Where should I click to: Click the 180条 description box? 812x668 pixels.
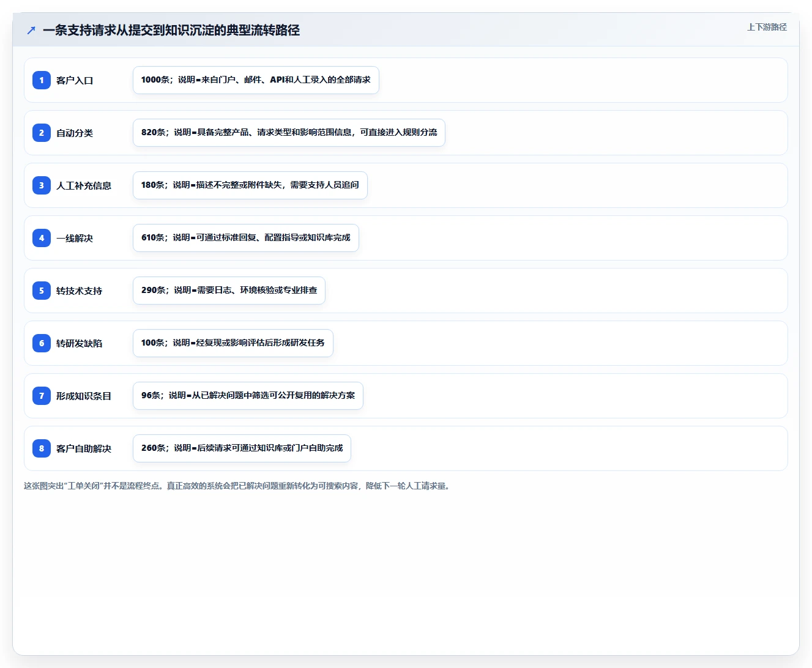(250, 185)
